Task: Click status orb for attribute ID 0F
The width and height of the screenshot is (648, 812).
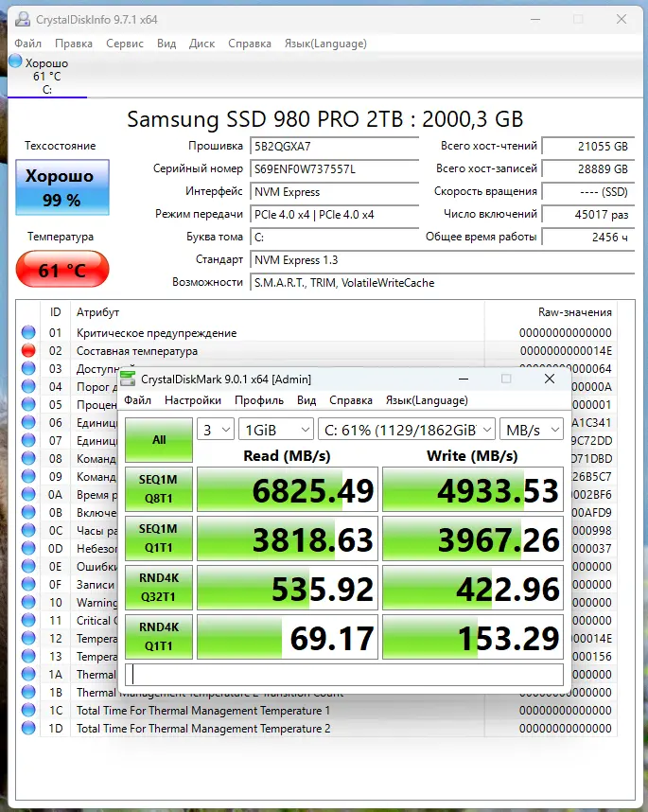Action: tap(28, 584)
